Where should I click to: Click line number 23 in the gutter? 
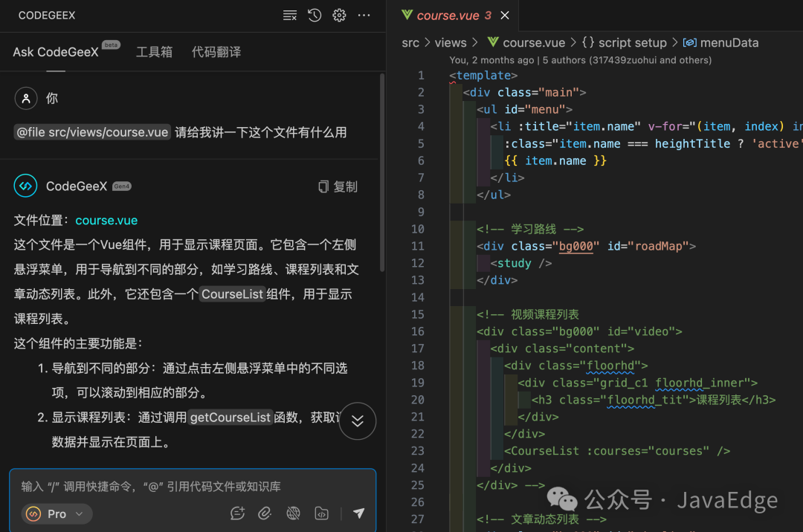pyautogui.click(x=418, y=451)
